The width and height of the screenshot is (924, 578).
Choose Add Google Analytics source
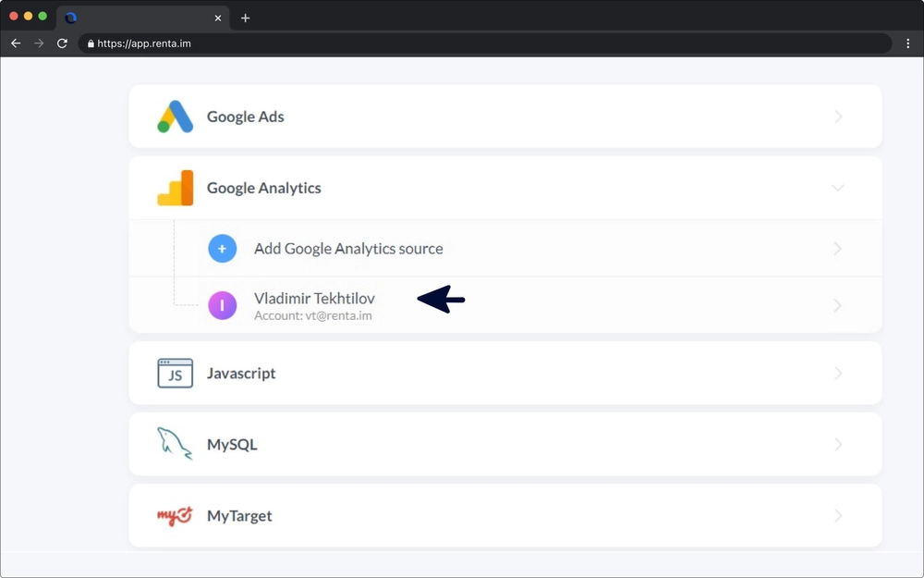click(348, 249)
